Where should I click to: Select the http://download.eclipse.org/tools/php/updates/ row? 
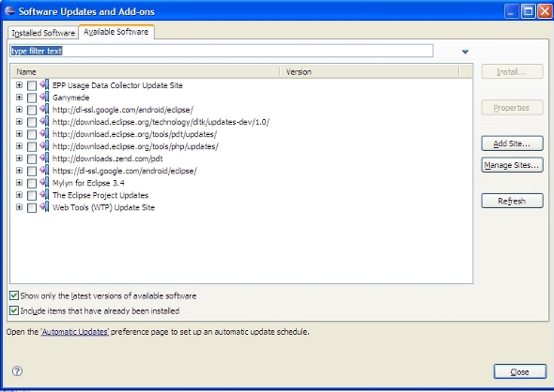[135, 146]
